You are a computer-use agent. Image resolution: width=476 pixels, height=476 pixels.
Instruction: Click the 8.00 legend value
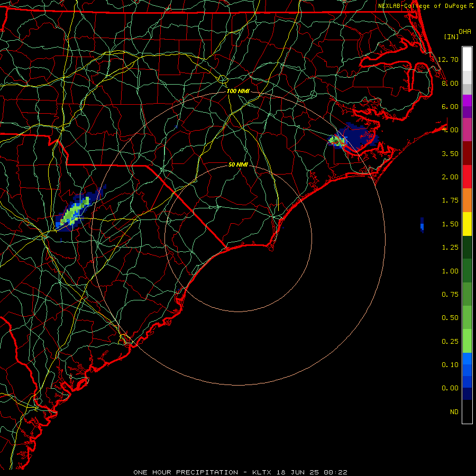coord(450,83)
